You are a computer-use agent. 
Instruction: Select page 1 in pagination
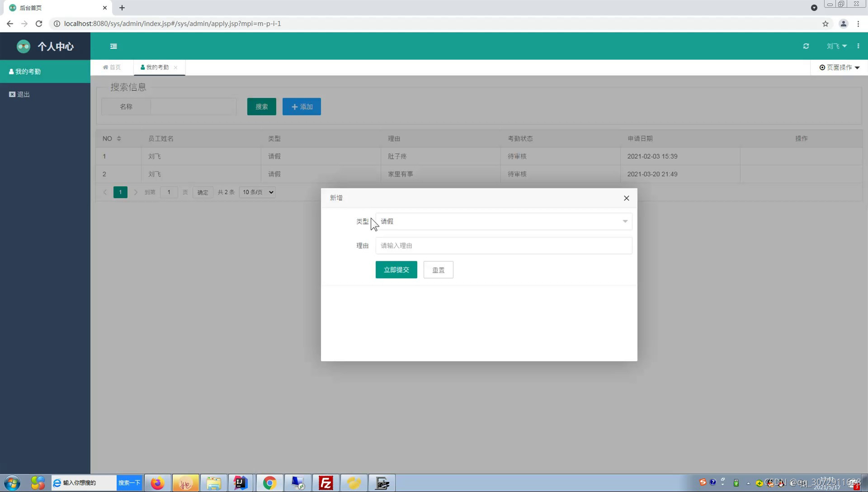(x=120, y=192)
